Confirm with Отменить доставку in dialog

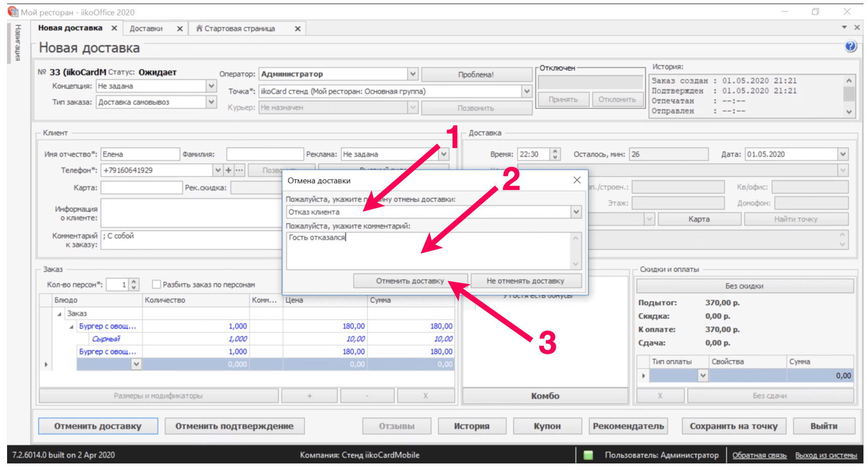point(410,281)
